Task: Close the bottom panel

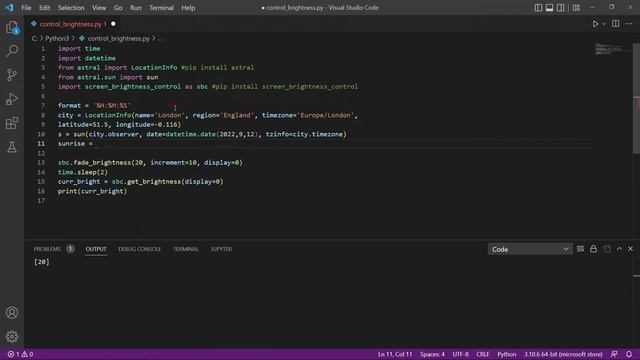Action: (x=631, y=249)
